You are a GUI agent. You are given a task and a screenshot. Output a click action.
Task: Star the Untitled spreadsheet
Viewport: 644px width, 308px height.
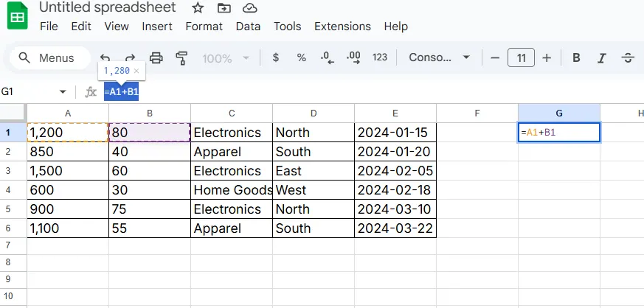click(x=198, y=8)
